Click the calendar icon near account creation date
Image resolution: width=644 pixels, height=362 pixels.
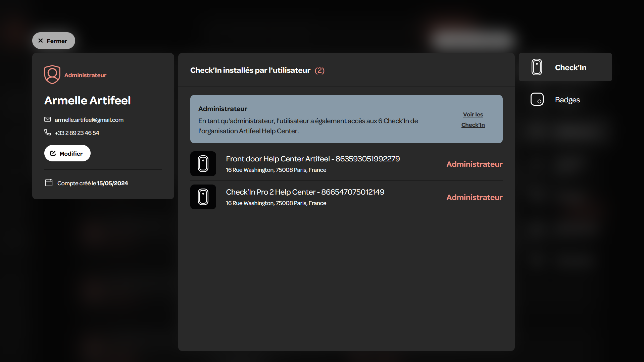coord(49,183)
